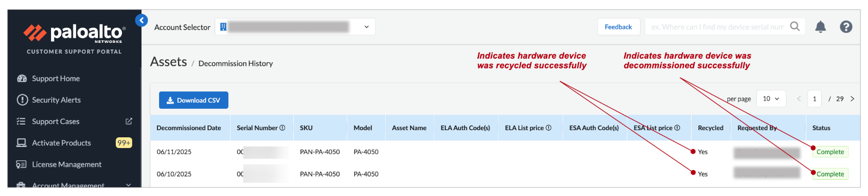The height and width of the screenshot is (196, 868).
Task: Click the Security Alerts exclamation icon
Action: click(22, 100)
